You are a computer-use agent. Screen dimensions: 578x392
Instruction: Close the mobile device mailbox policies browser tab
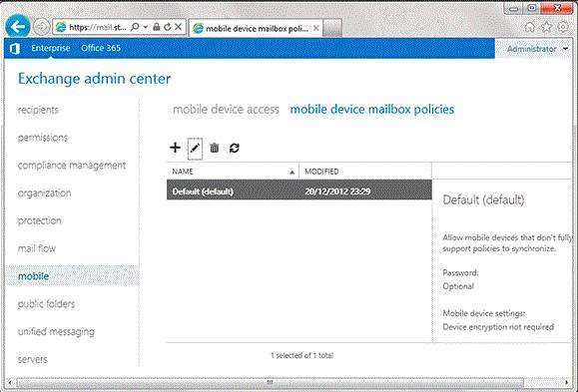point(315,28)
